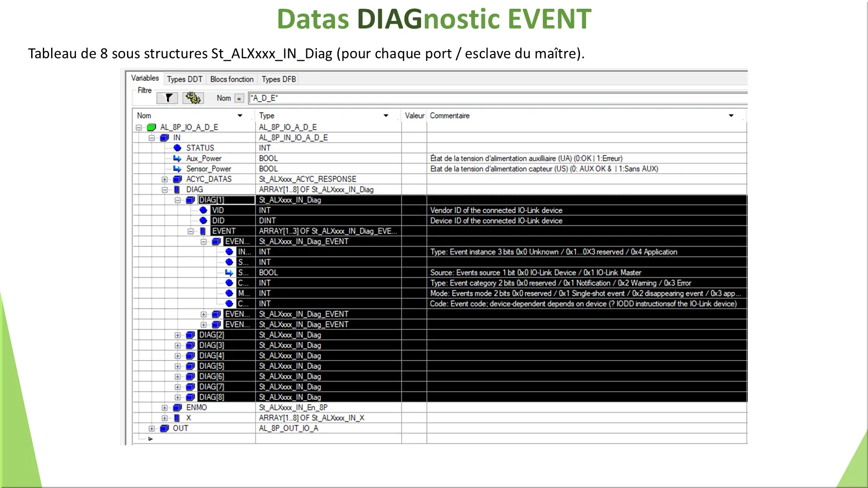Click the DIAG[8] structure icon

pyautogui.click(x=190, y=397)
